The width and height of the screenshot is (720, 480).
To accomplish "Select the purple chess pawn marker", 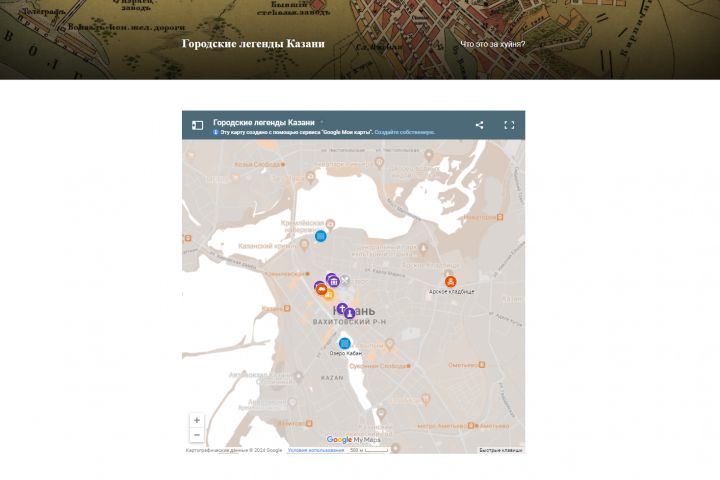I will [349, 313].
